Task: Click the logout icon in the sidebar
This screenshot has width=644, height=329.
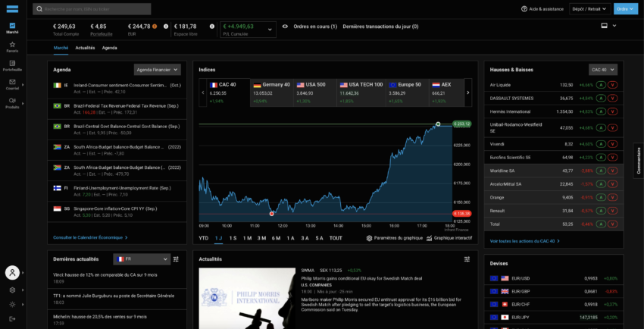Action: [x=12, y=318]
